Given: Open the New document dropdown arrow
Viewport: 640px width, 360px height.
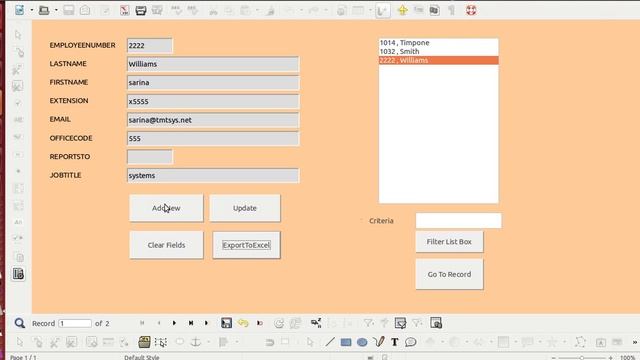Looking at the screenshot, I should click(31, 10).
